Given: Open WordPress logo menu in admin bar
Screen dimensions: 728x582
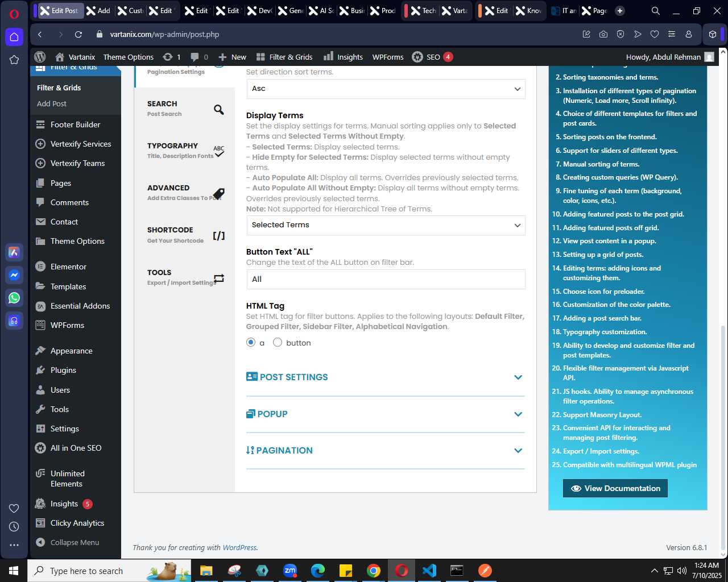Looking at the screenshot, I should pos(40,57).
